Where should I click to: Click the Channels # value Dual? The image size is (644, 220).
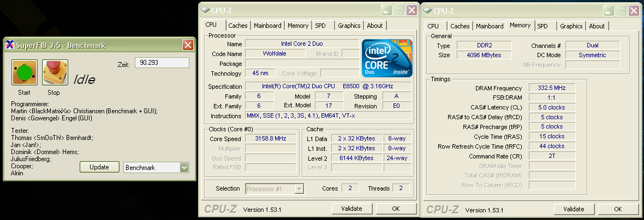pyautogui.click(x=592, y=45)
